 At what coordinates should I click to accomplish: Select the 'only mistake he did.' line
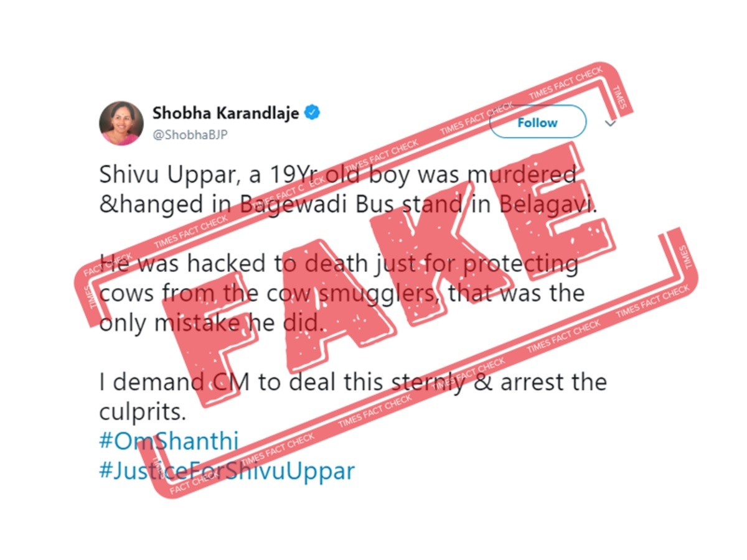click(x=212, y=323)
